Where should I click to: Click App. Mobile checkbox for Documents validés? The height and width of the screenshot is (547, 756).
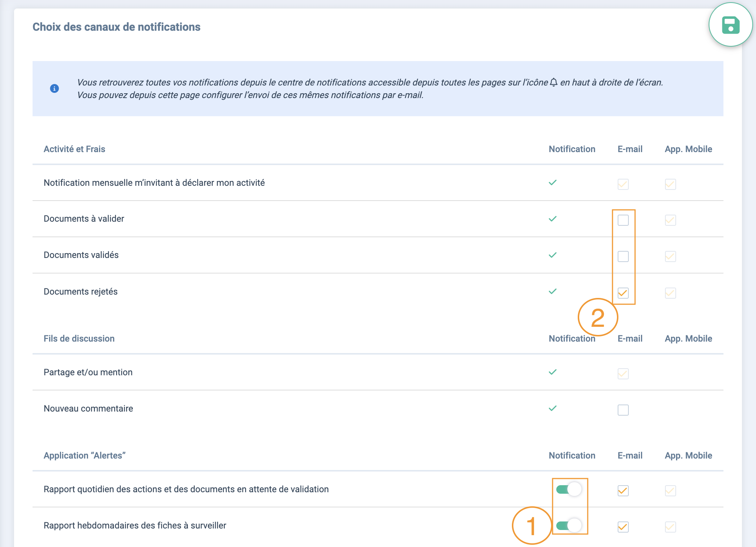click(x=670, y=256)
